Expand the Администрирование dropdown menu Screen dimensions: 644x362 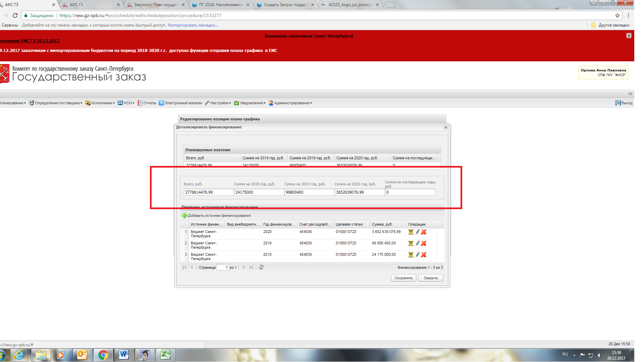[x=291, y=103]
